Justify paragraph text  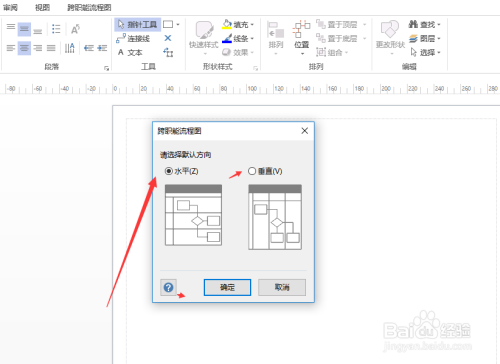coord(51,48)
